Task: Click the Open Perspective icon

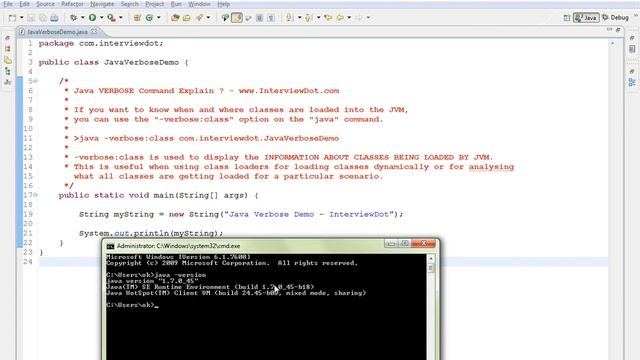Action: tap(567, 18)
